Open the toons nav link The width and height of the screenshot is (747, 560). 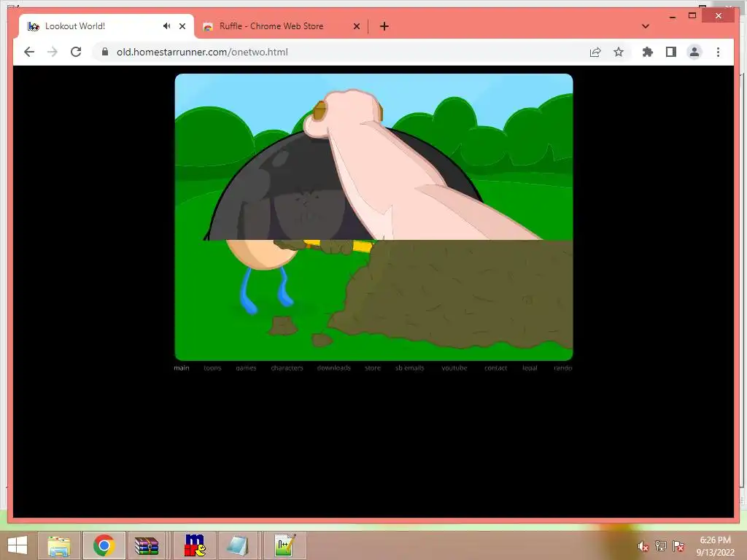pyautogui.click(x=212, y=367)
